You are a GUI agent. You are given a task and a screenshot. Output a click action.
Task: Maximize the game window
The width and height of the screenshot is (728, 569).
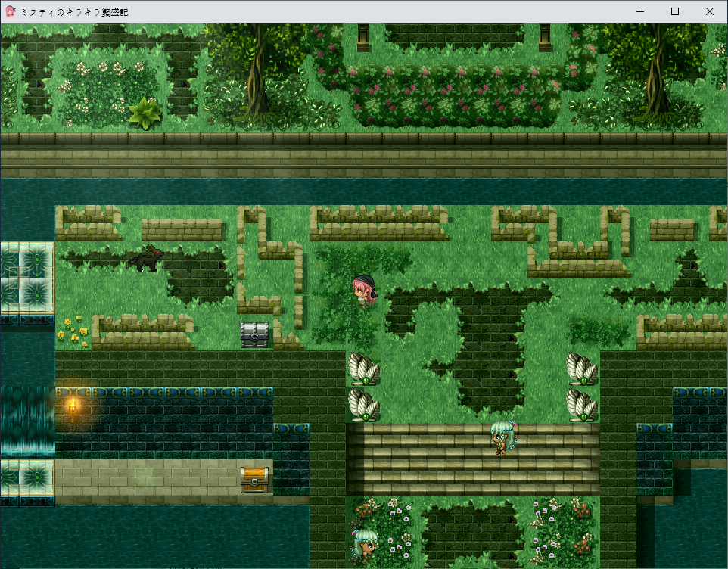tap(675, 11)
